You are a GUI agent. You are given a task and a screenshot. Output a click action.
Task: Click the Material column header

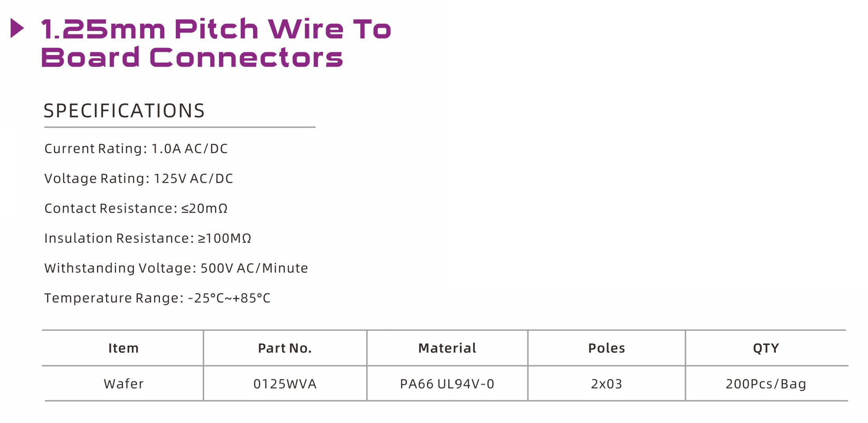coord(447,348)
